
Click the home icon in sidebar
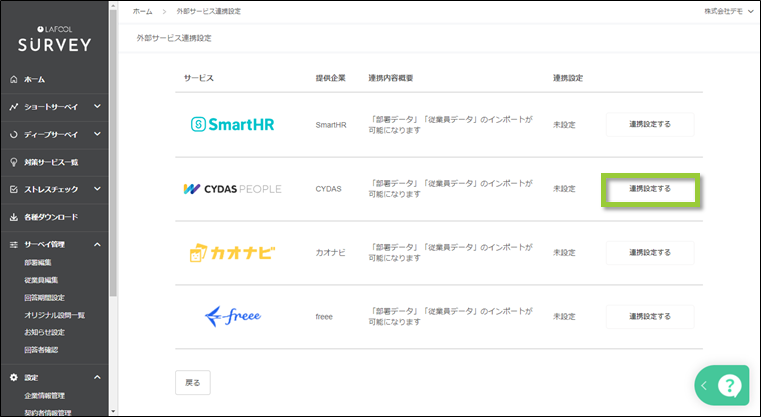(x=13, y=79)
